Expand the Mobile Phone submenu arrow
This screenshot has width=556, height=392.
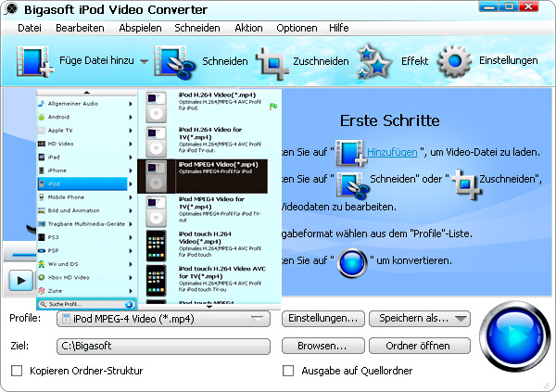tap(131, 197)
